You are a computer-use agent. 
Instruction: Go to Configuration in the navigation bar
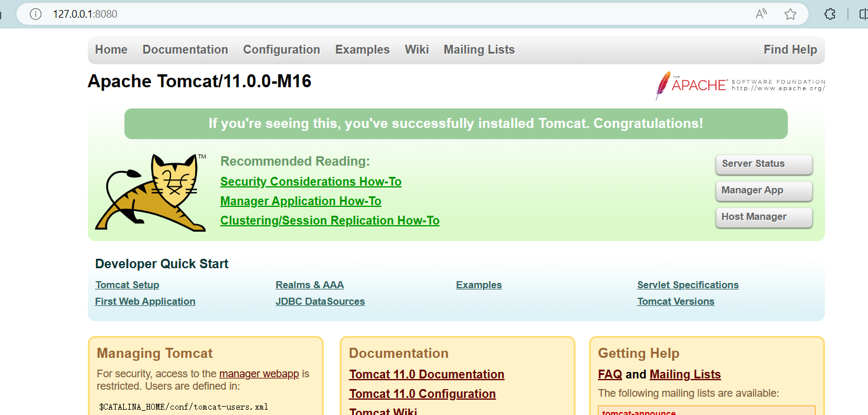(282, 50)
